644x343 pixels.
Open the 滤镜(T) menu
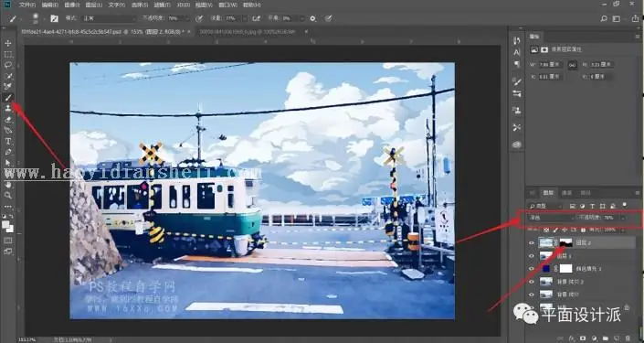pos(162,5)
